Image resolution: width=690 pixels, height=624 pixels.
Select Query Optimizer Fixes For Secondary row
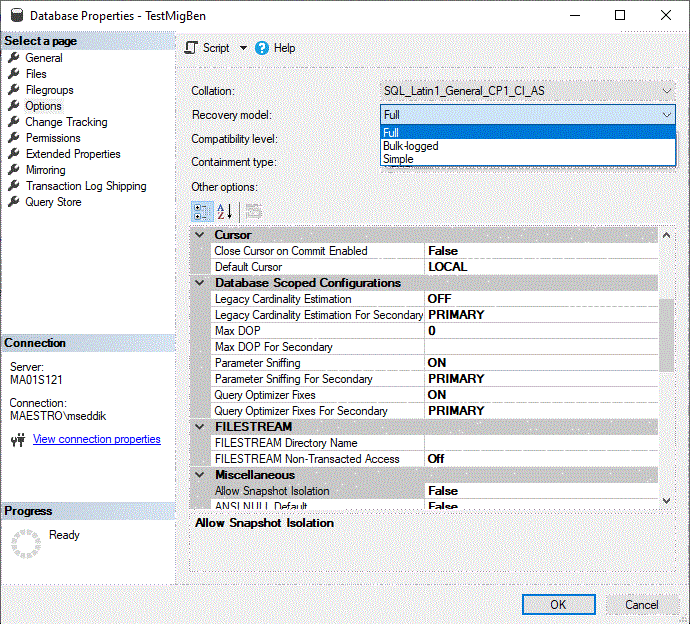[x=435, y=411]
